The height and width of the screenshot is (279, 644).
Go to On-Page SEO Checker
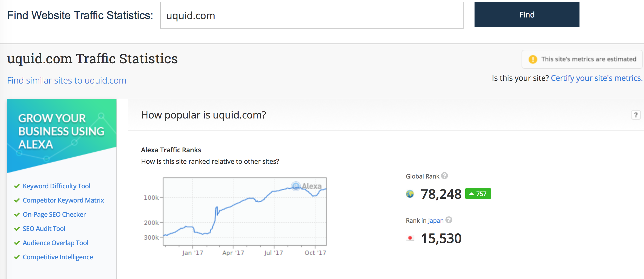54,215
